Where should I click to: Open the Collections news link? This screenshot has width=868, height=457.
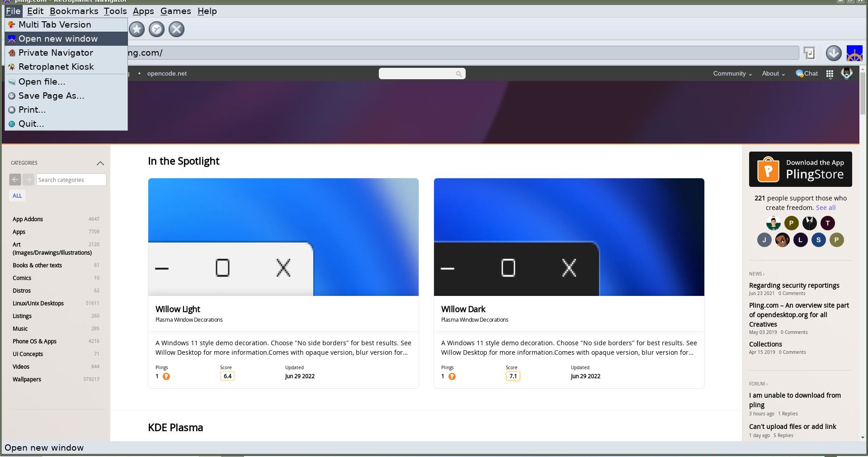coord(765,344)
